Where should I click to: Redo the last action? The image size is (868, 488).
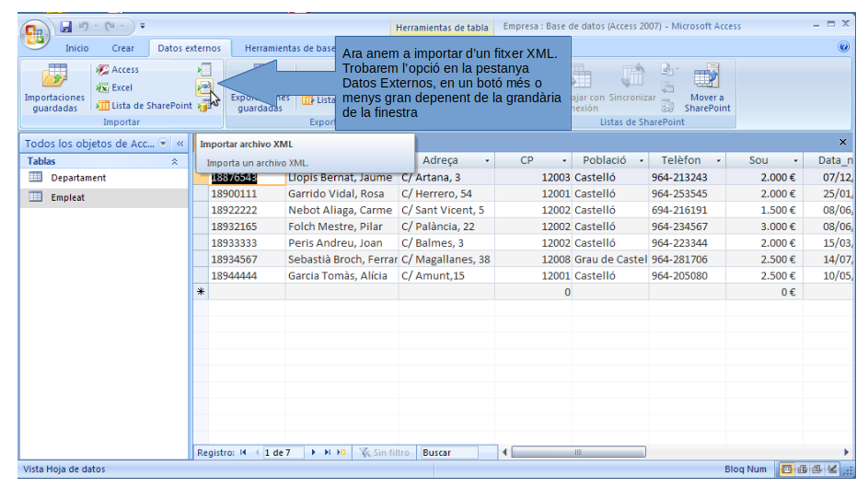(x=110, y=26)
